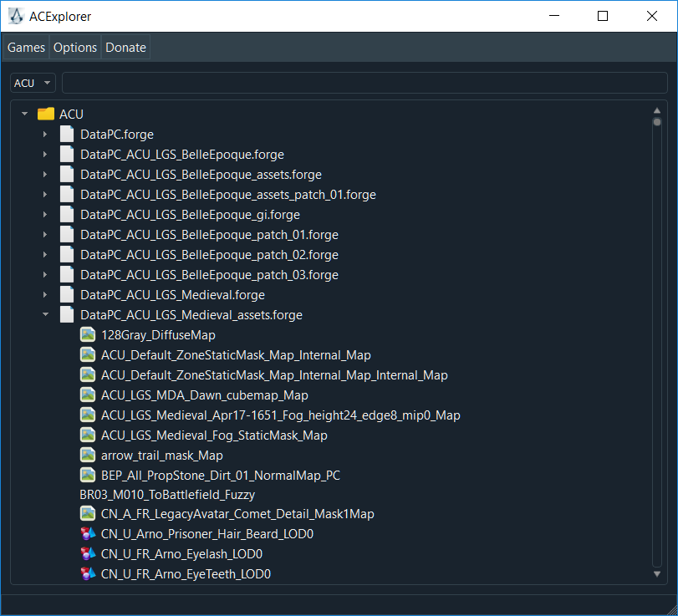Select BEP_All_PropStone_Dirt_01_NormalMap_PC label
Viewport: 678px width, 616px height.
click(221, 476)
